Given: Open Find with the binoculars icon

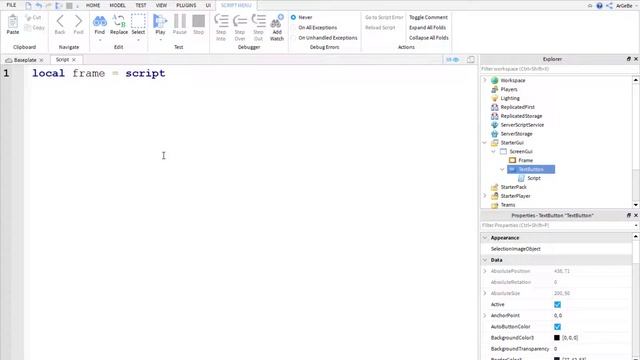Looking at the screenshot, I should (x=100, y=21).
